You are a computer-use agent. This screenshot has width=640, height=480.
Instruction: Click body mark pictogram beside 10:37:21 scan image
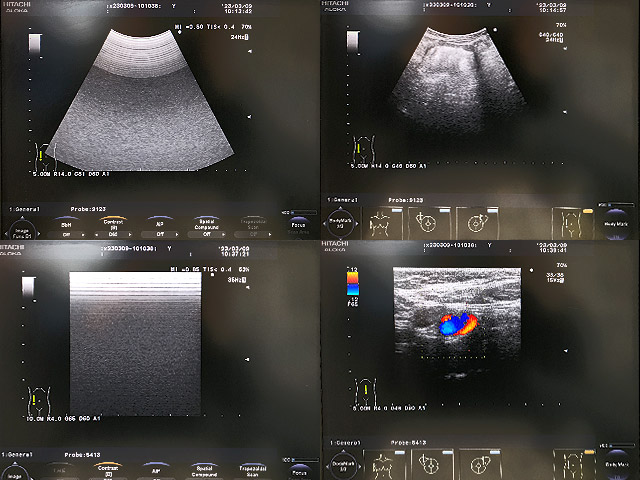(x=38, y=401)
